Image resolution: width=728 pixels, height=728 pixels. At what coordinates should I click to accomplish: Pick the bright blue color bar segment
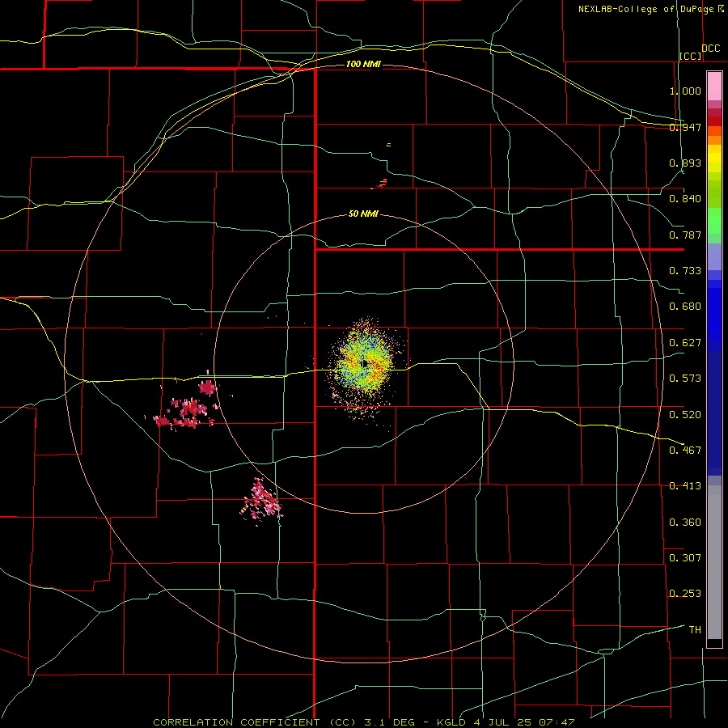click(x=714, y=315)
